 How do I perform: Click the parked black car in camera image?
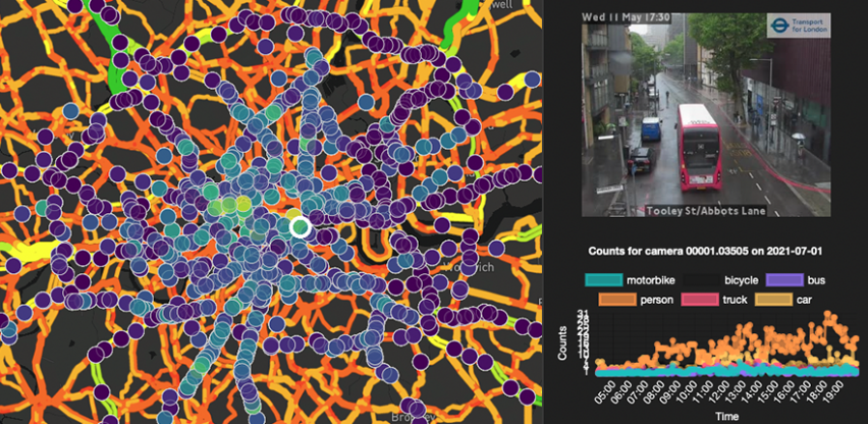pos(641,159)
